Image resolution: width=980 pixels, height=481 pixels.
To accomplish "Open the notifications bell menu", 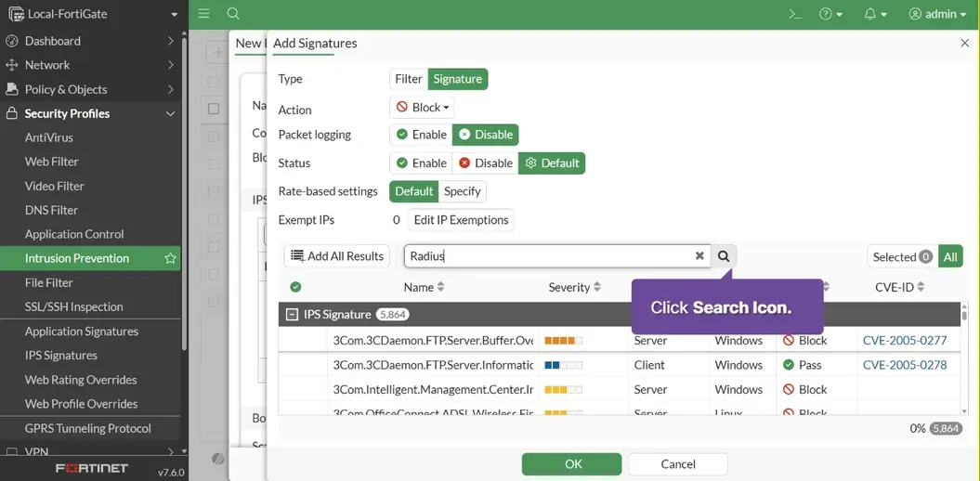I will [x=876, y=14].
